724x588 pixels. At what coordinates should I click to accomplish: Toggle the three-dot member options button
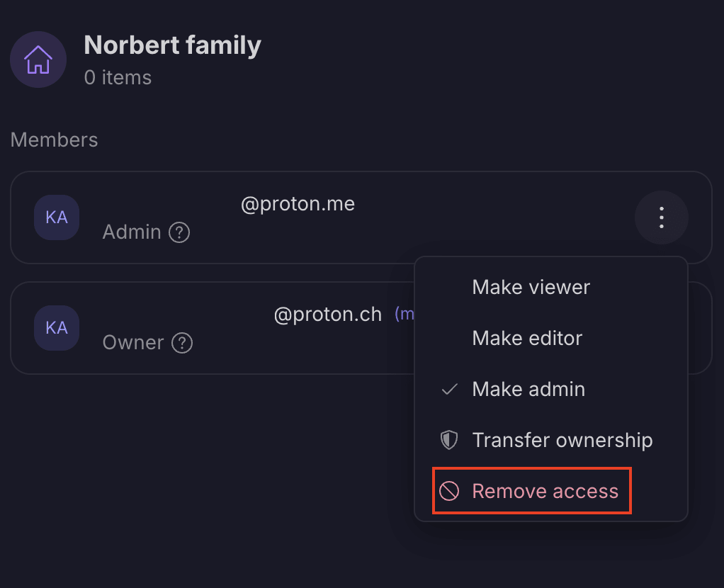[661, 217]
